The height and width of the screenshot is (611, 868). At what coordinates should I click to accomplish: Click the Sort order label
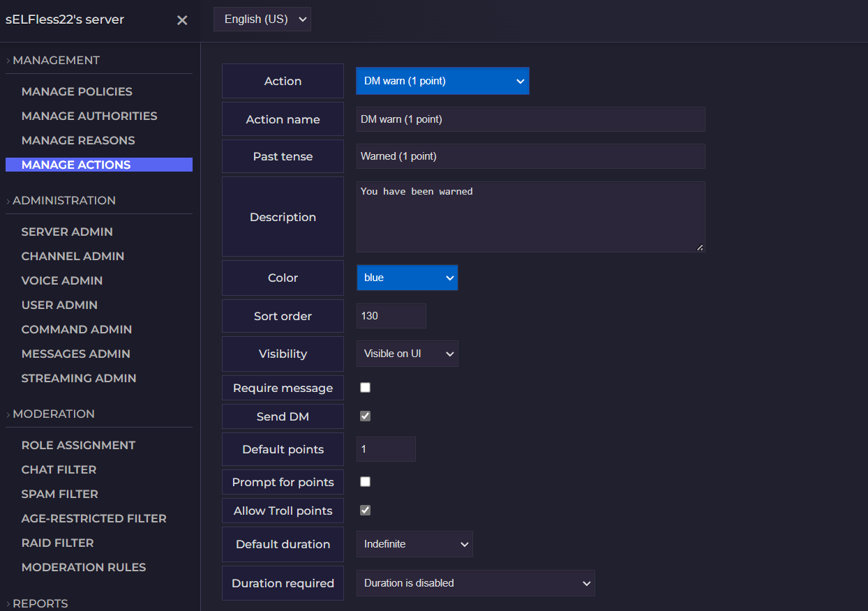coord(283,316)
